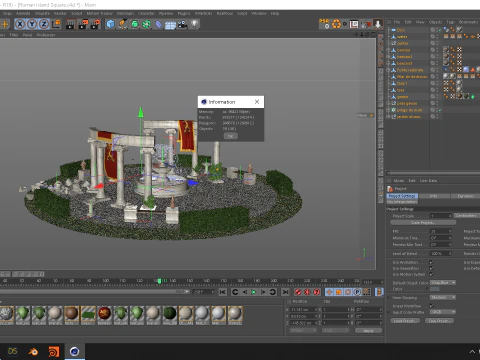This screenshot has width=480, height=360.
Task: Toggle the Use Motion System checkbox
Action: pyautogui.click(x=432, y=274)
